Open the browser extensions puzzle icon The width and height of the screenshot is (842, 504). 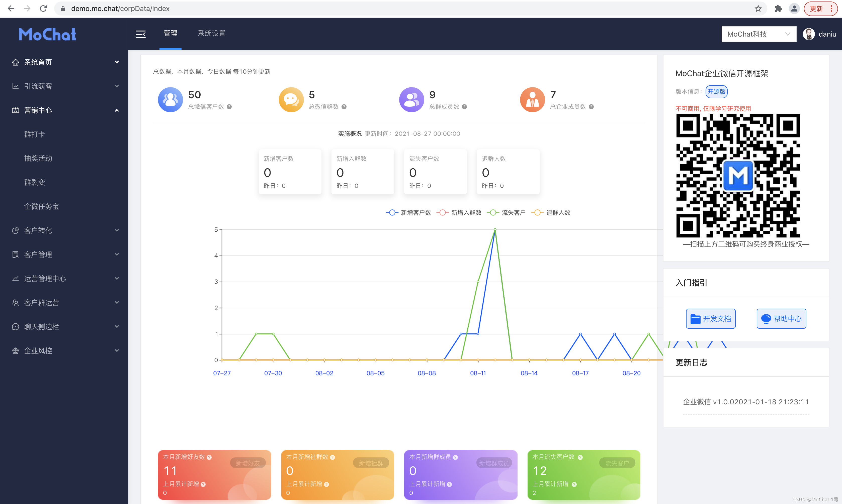point(778,9)
